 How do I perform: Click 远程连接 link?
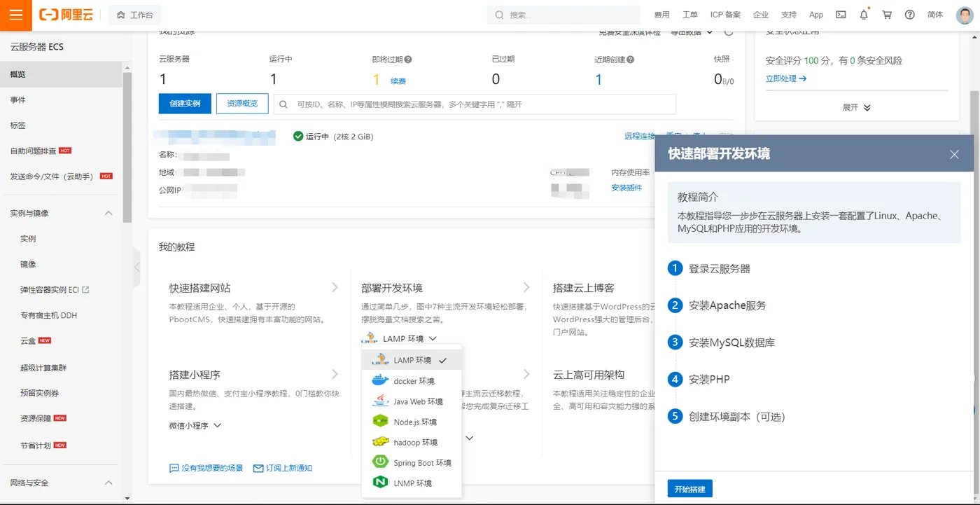[x=640, y=136]
